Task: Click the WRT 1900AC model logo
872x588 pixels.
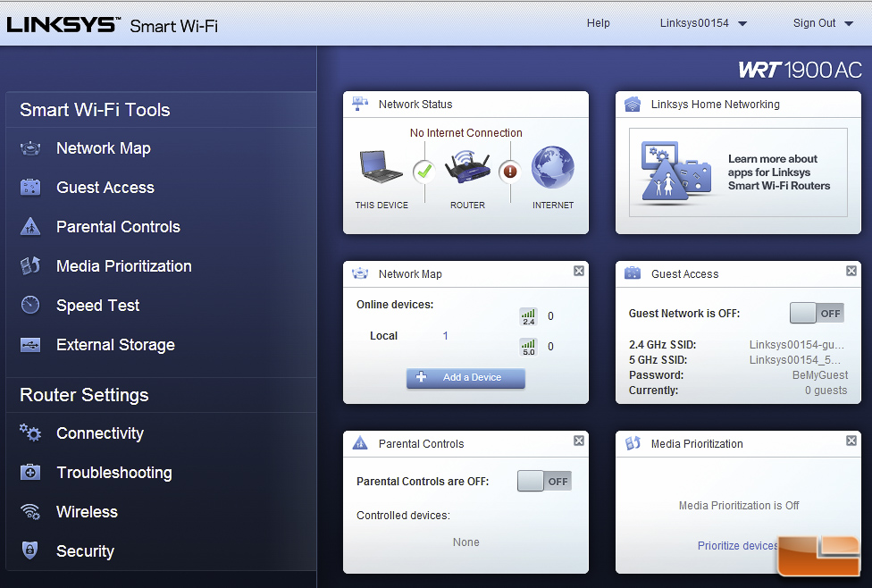Action: click(x=800, y=70)
